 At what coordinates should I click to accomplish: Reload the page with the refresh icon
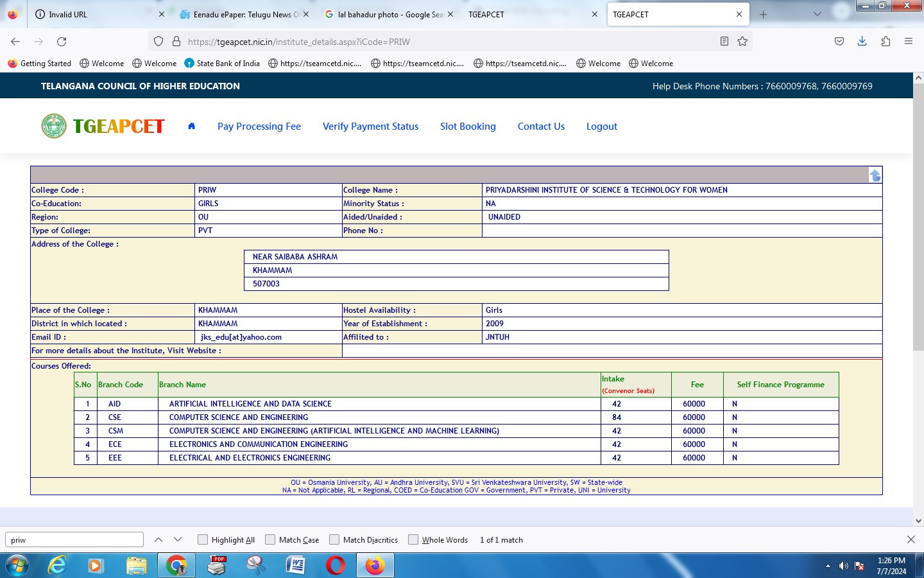point(62,42)
